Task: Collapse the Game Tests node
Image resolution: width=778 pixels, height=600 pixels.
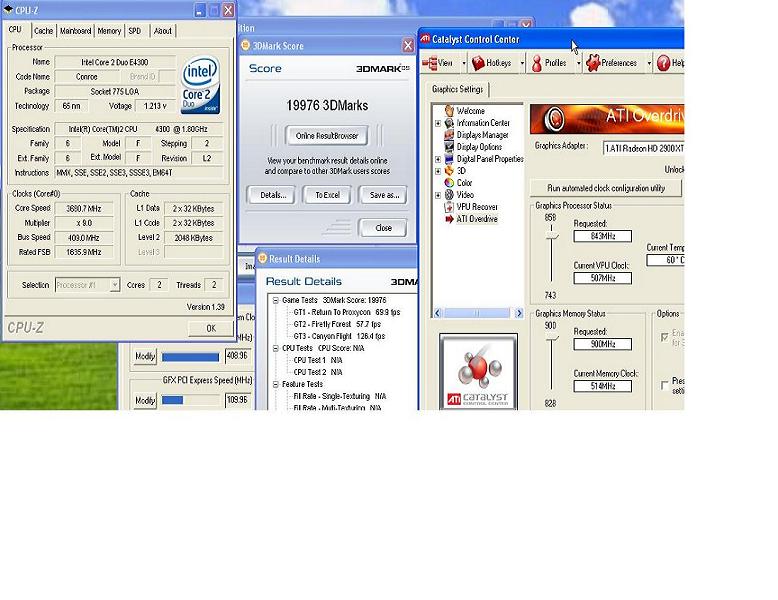Action: click(276, 300)
